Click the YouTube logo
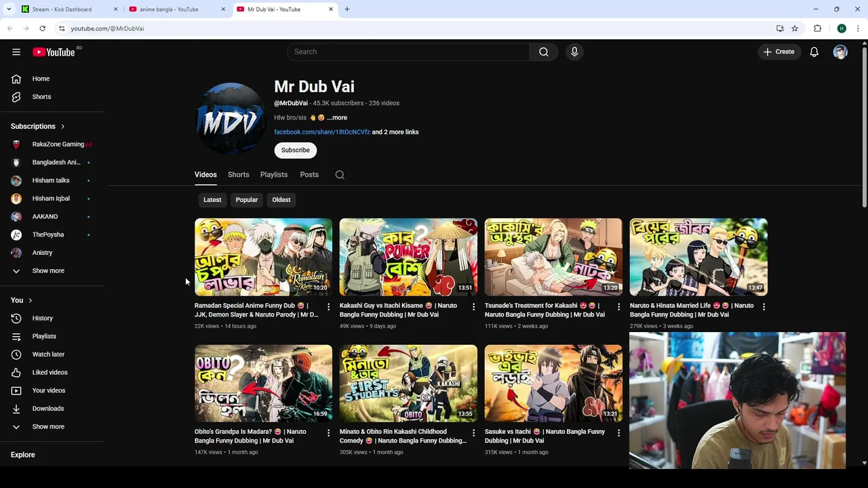The height and width of the screenshot is (488, 868). coord(54,52)
